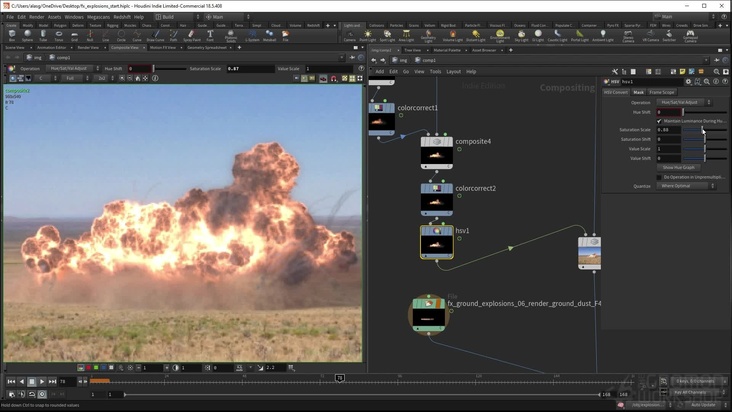732x412 pixels.
Task: Select the Metaball shelf tool
Action: pos(269,35)
